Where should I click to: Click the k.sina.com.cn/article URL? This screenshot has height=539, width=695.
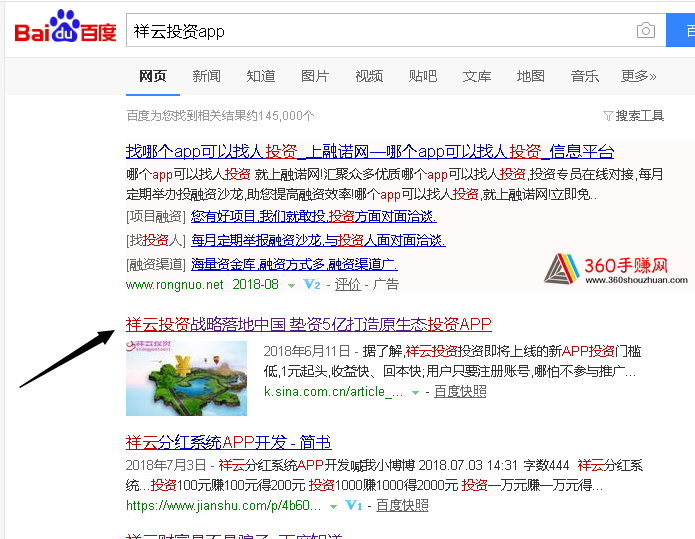tap(333, 392)
